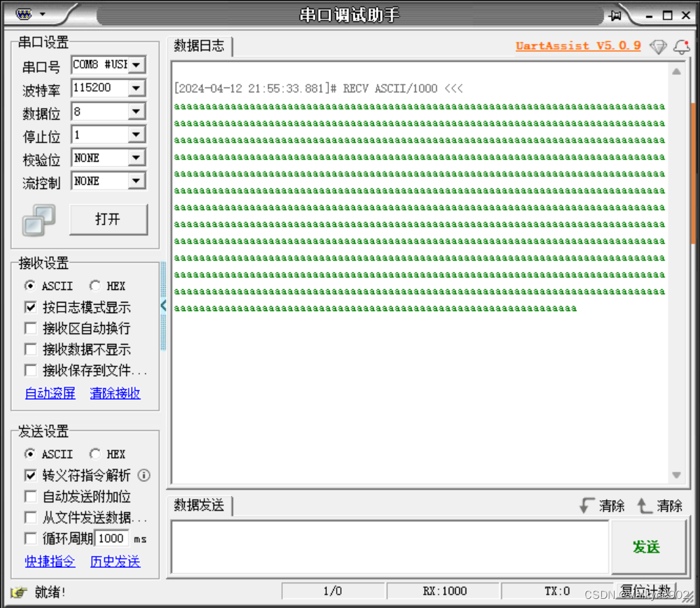Open the application logo menu in title bar

pos(23,14)
